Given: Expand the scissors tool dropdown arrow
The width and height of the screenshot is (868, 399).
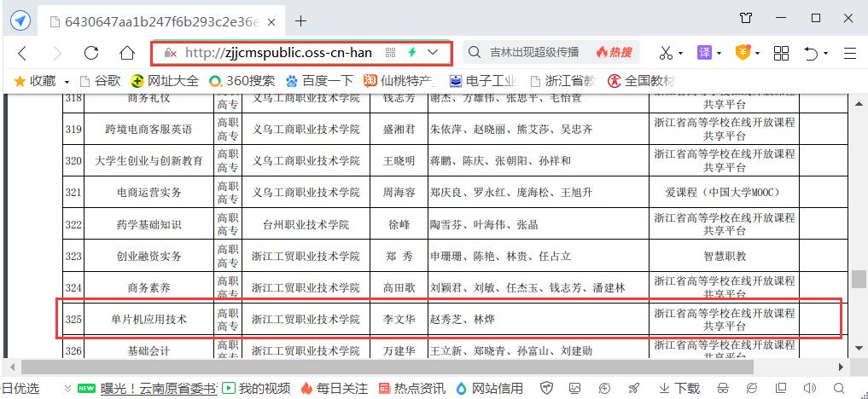Looking at the screenshot, I should tap(680, 54).
